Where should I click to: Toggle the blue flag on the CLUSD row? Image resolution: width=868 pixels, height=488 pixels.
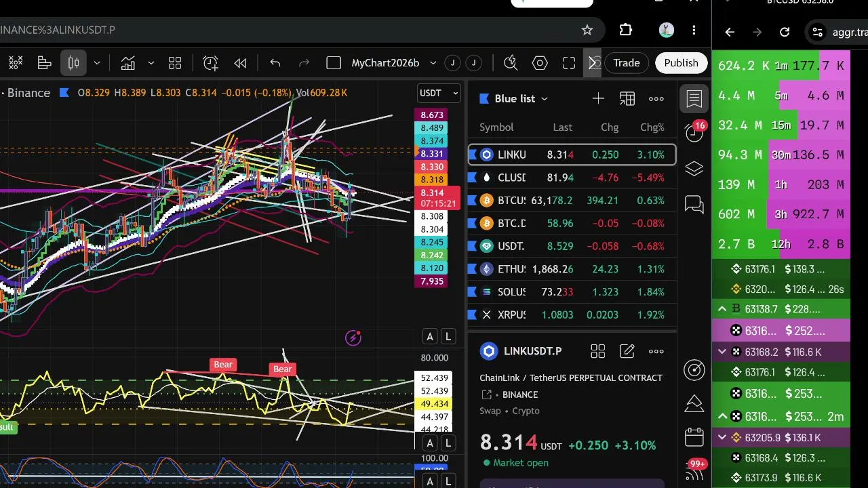click(473, 178)
